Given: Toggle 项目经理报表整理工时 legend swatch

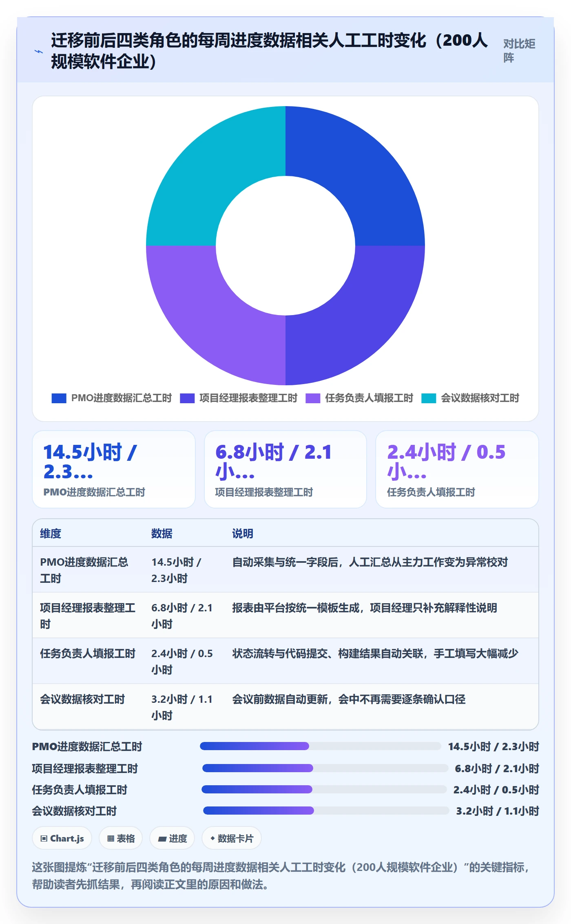Looking at the screenshot, I should point(187,398).
